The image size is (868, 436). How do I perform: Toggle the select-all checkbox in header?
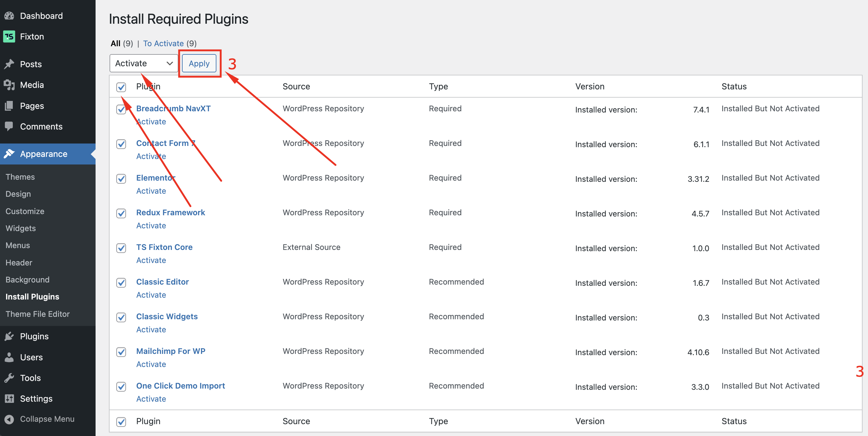point(121,87)
